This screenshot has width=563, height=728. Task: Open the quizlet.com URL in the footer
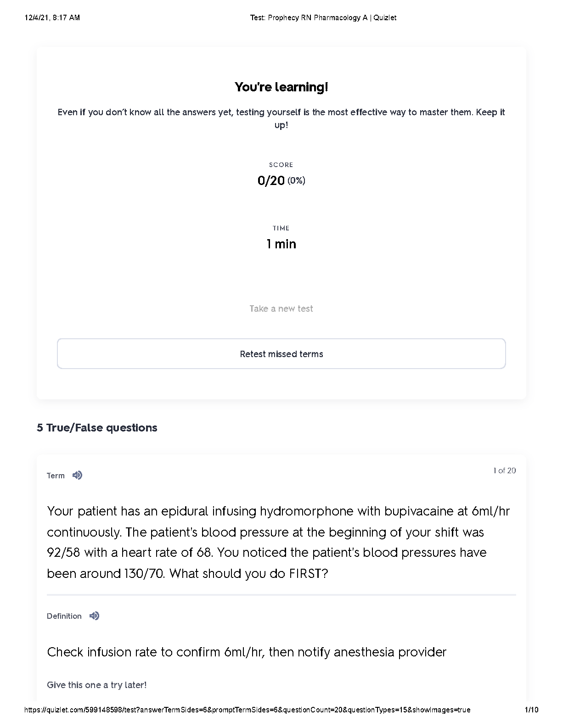247,710
